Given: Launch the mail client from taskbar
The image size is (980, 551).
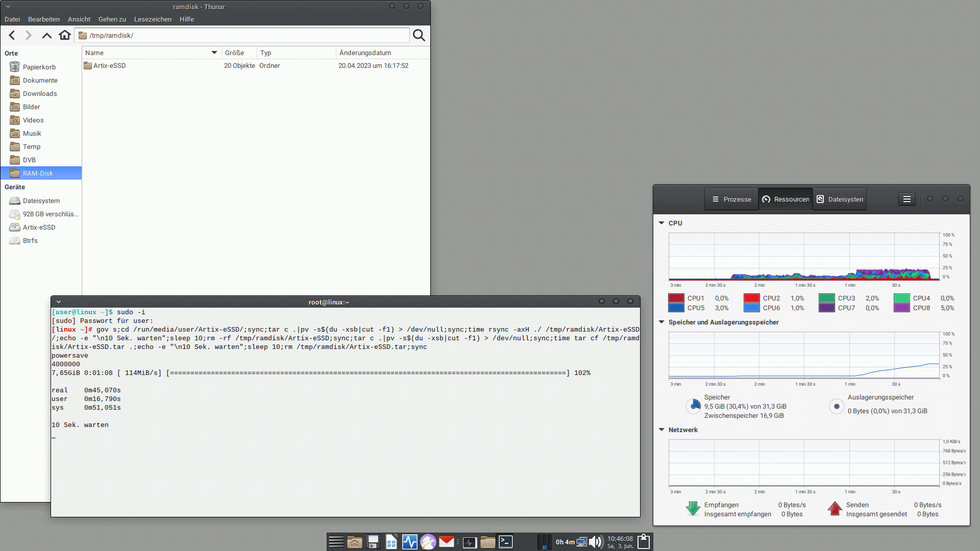Looking at the screenshot, I should click(x=447, y=542).
